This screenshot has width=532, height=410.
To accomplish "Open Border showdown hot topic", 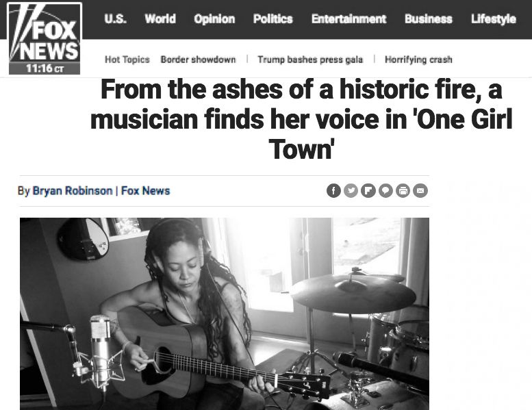I will point(198,60).
